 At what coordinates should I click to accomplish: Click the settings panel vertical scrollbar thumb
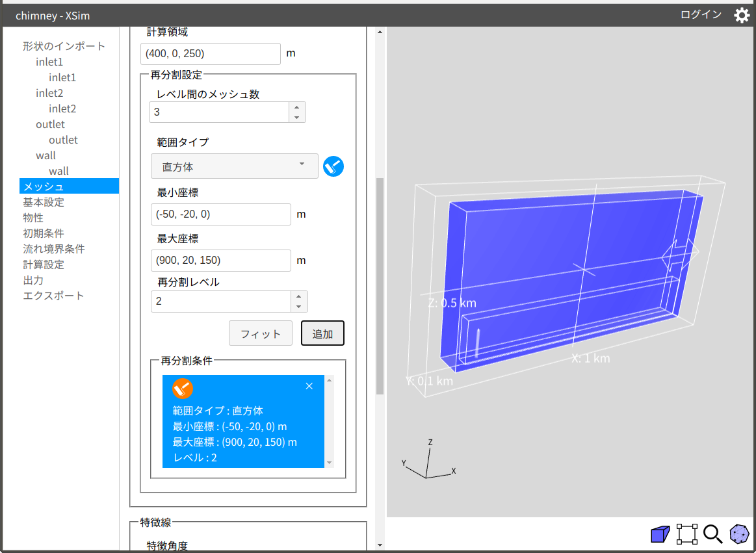380,286
